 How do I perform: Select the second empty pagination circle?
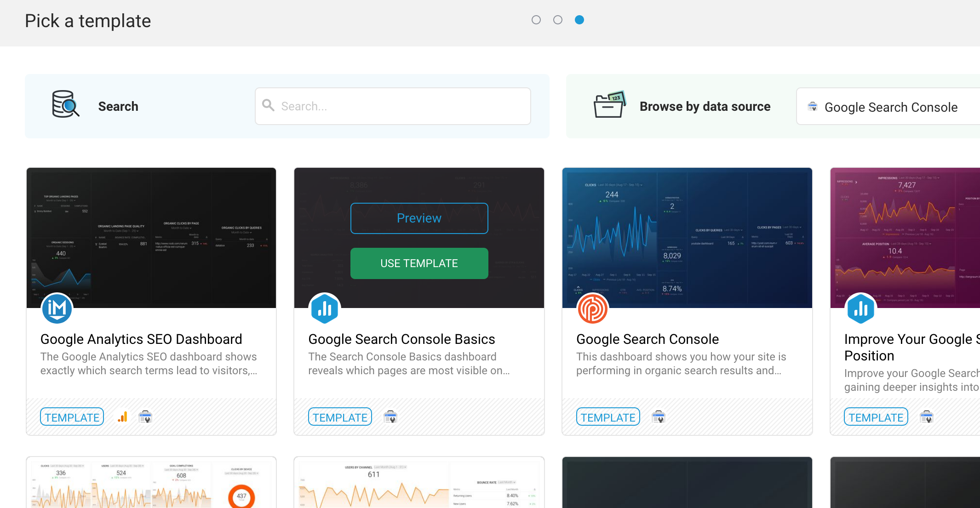click(557, 20)
